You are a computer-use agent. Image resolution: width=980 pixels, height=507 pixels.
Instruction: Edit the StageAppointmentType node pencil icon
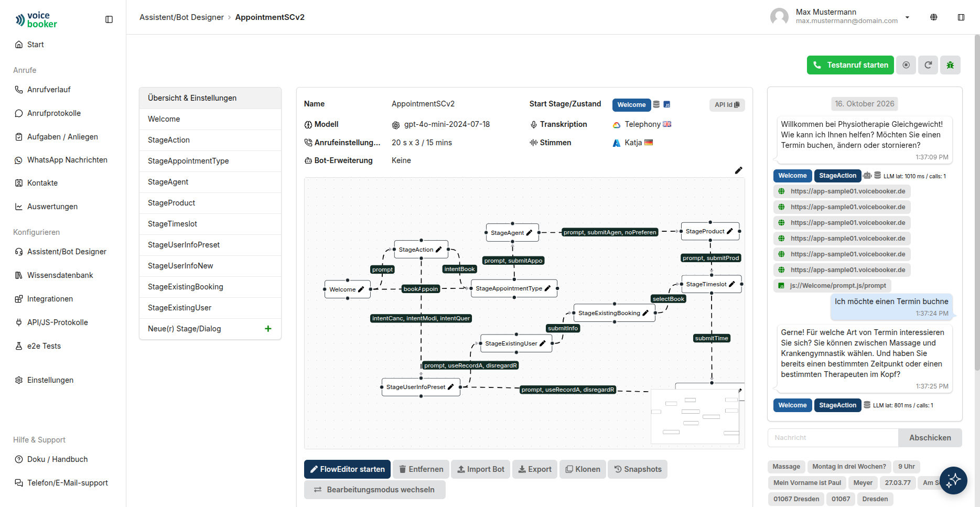click(x=547, y=288)
